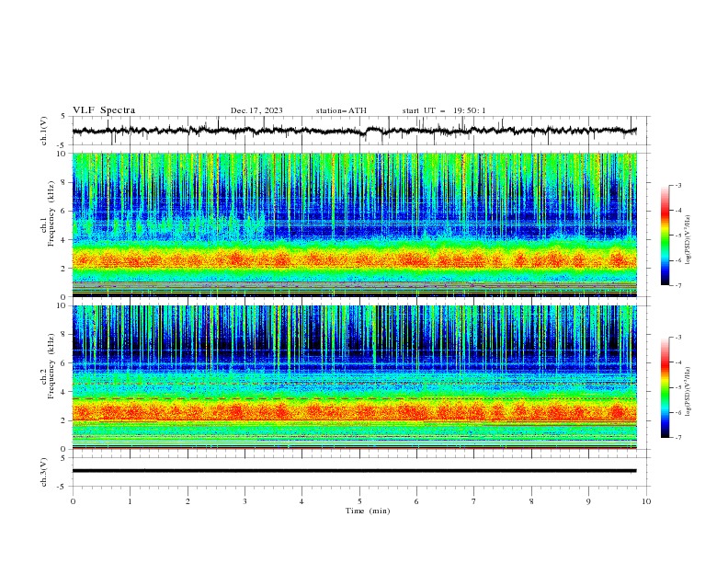
Task: Click the "-4" label on ch.2 colorbar
Action: click(x=678, y=362)
